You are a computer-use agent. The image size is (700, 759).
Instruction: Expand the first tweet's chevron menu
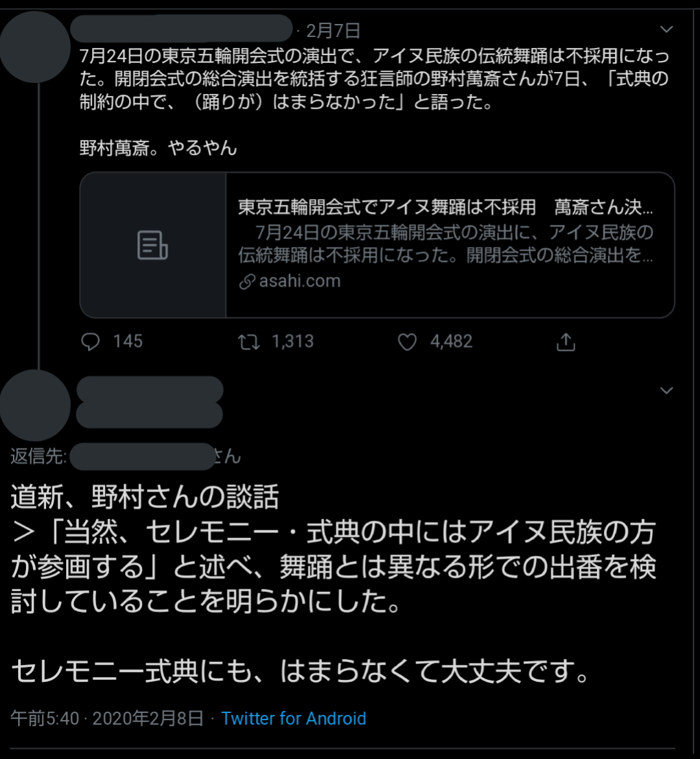point(666,30)
